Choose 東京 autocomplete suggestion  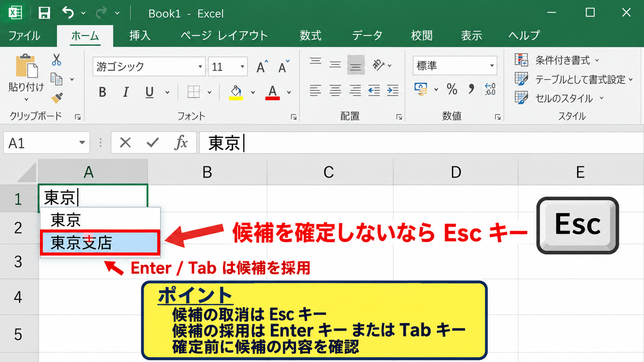[x=100, y=220]
